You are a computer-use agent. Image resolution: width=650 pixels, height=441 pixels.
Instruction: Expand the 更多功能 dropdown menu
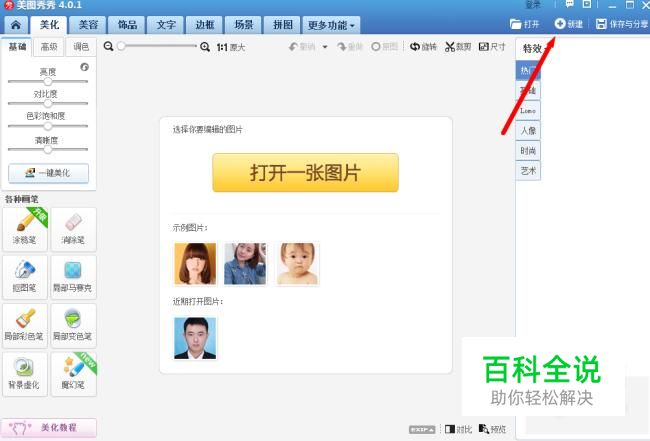click(x=331, y=25)
